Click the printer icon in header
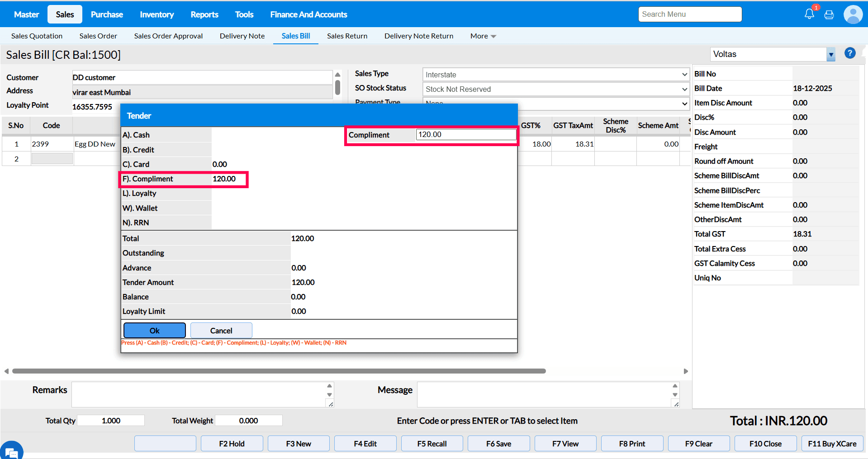 point(829,15)
